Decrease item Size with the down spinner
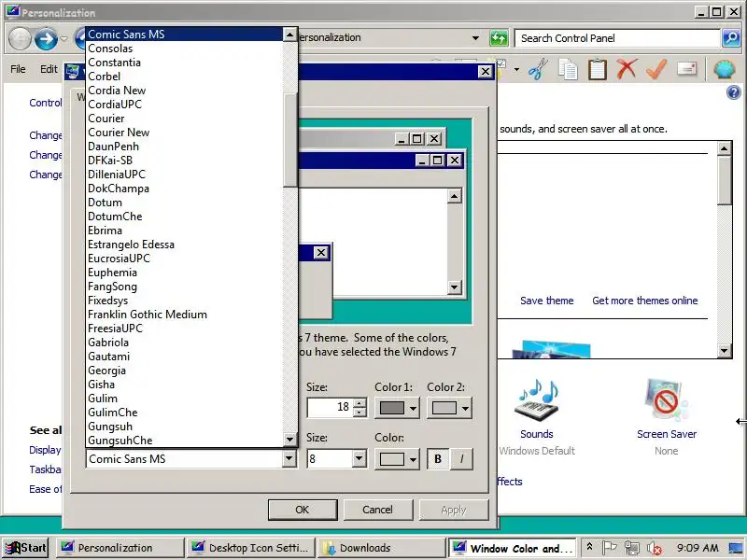Screen dimensions: 747x560 coord(360,413)
